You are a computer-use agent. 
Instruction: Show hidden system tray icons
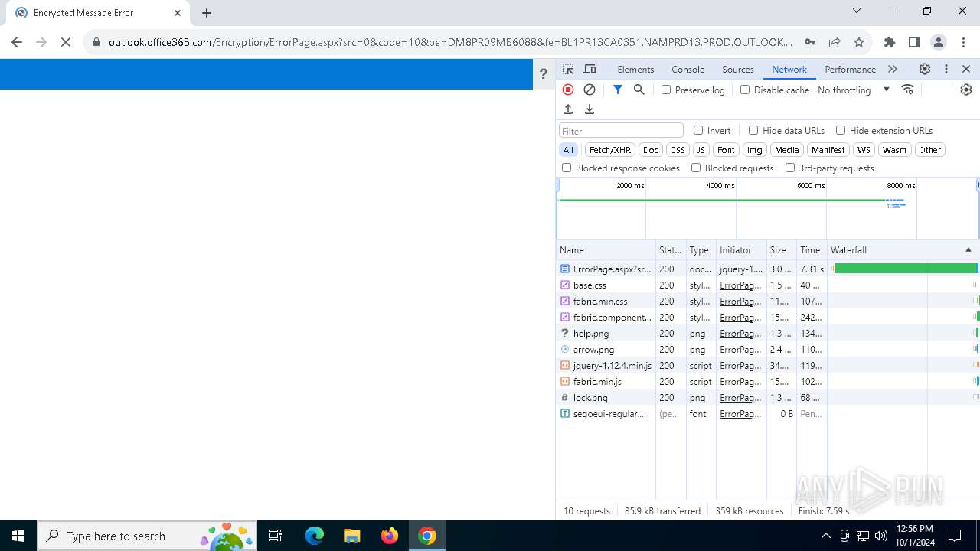[825, 536]
